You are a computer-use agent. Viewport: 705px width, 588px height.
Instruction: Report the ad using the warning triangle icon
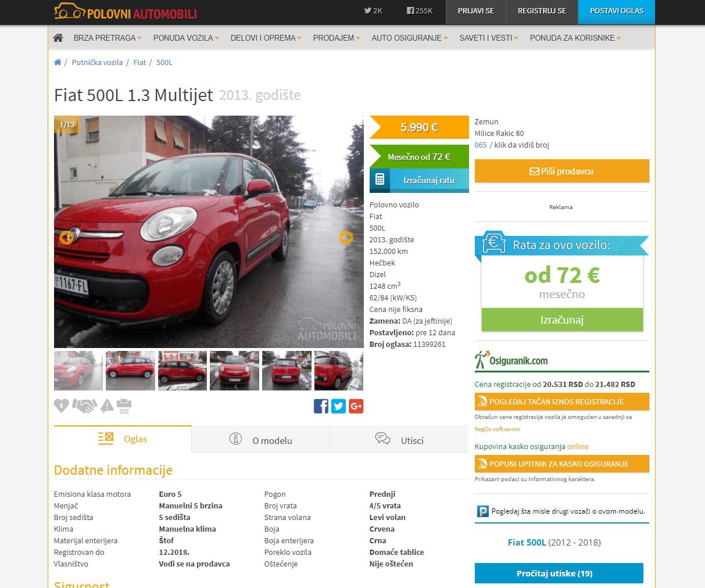(107, 406)
